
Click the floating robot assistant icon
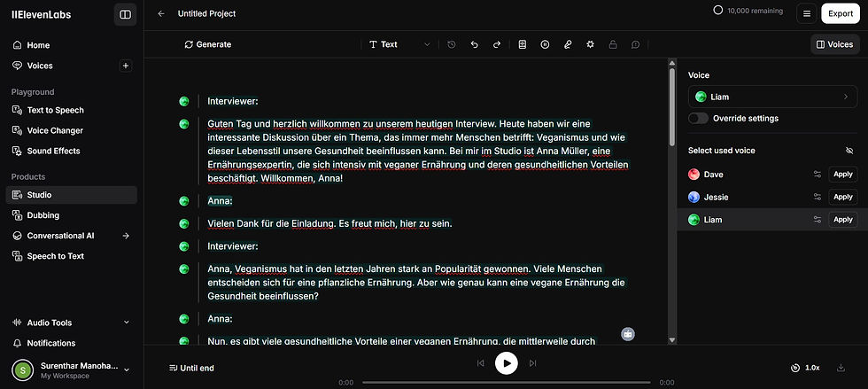point(627,333)
